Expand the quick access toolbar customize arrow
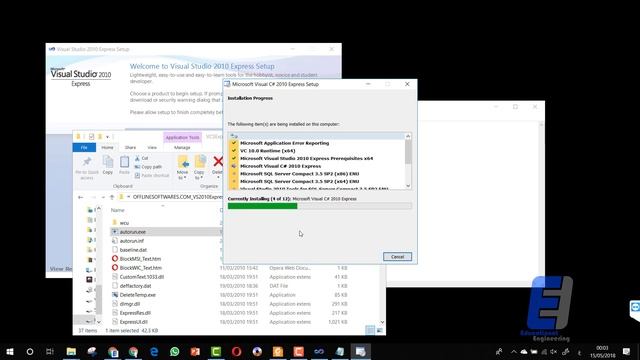This screenshot has width=640, height=360. [108, 137]
